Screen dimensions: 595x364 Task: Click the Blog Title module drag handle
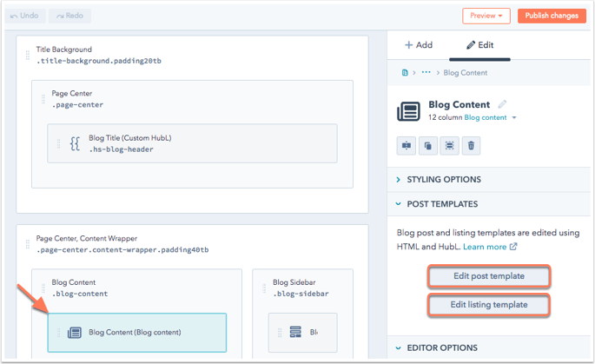(58, 143)
